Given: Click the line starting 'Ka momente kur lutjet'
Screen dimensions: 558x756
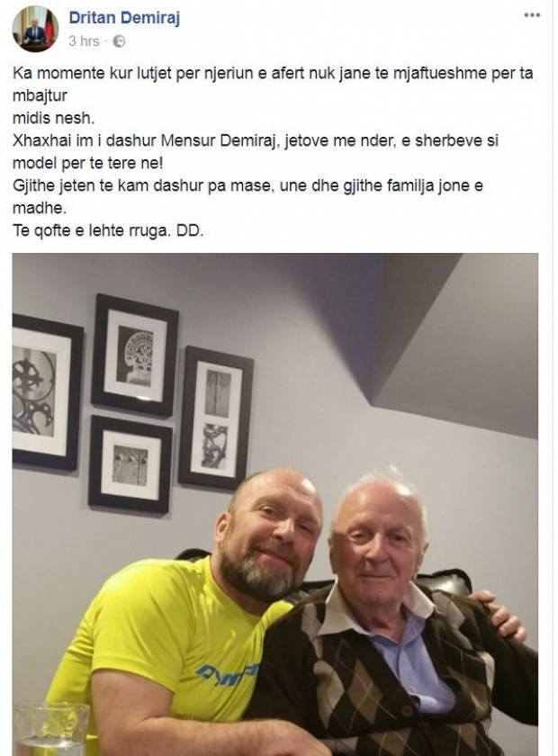Looking at the screenshot, I should coord(273,74).
